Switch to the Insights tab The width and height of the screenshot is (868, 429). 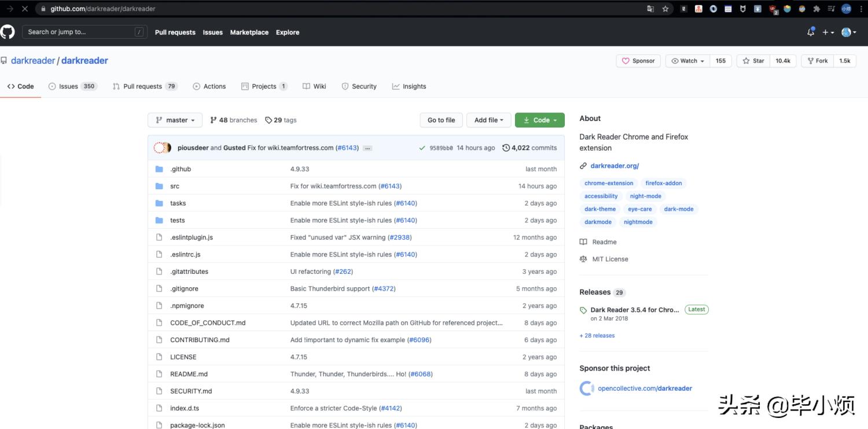tap(409, 86)
